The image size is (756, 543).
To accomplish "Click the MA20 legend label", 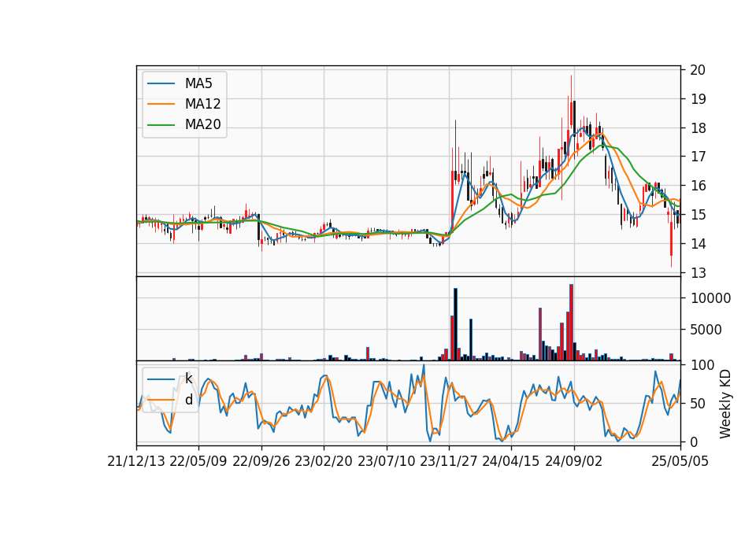I will click(202, 124).
